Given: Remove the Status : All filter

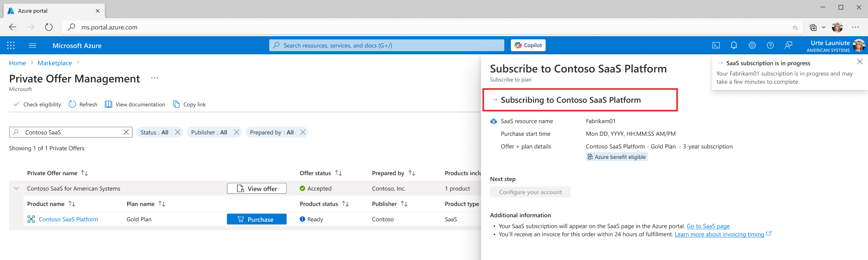Looking at the screenshot, I should (177, 132).
